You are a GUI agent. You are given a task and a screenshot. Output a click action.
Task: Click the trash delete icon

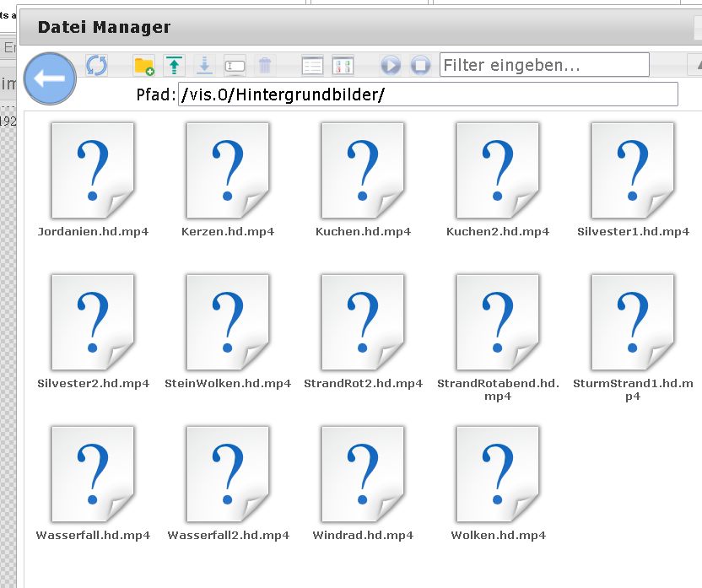pos(265,66)
